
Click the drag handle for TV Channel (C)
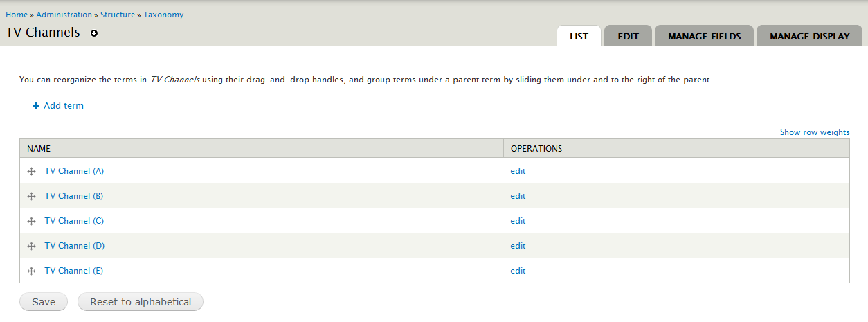tap(31, 221)
